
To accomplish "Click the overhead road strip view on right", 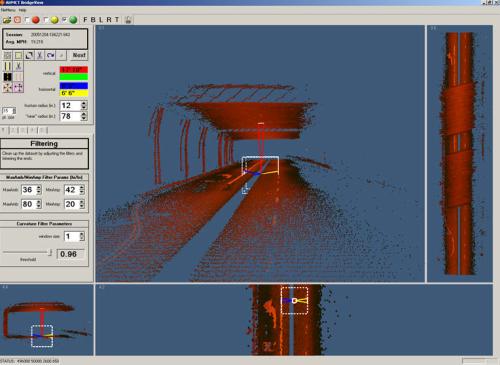I will [460, 154].
